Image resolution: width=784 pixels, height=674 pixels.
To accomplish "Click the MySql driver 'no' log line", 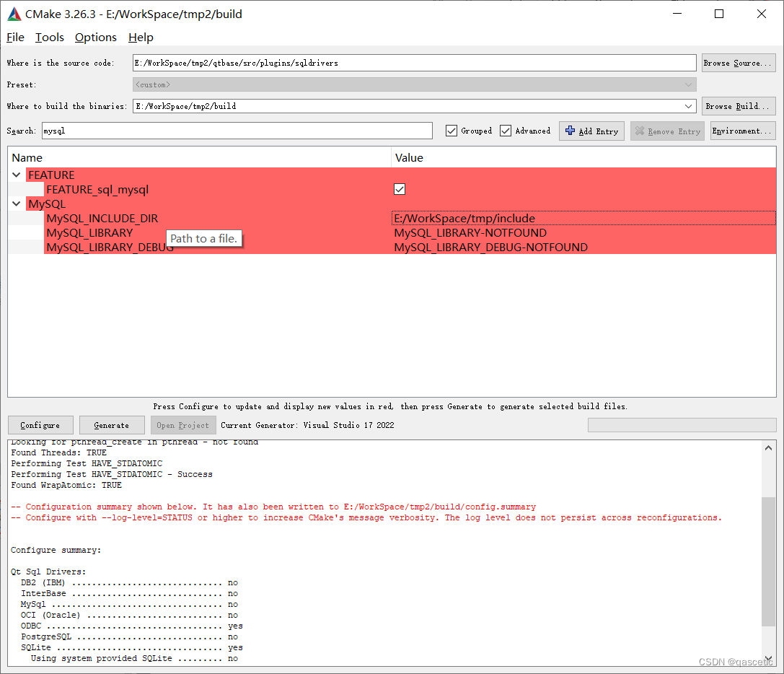I will [130, 604].
